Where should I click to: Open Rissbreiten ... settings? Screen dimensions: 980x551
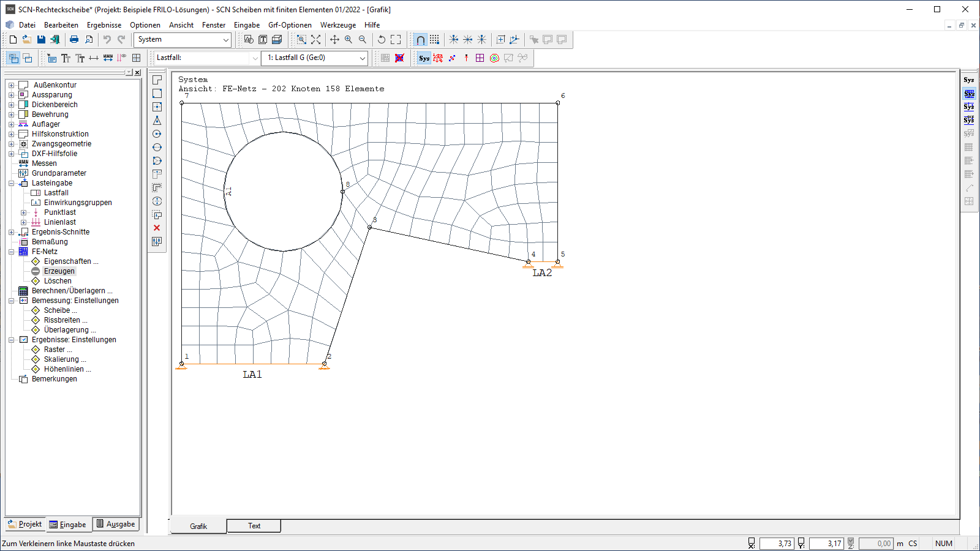tap(66, 320)
